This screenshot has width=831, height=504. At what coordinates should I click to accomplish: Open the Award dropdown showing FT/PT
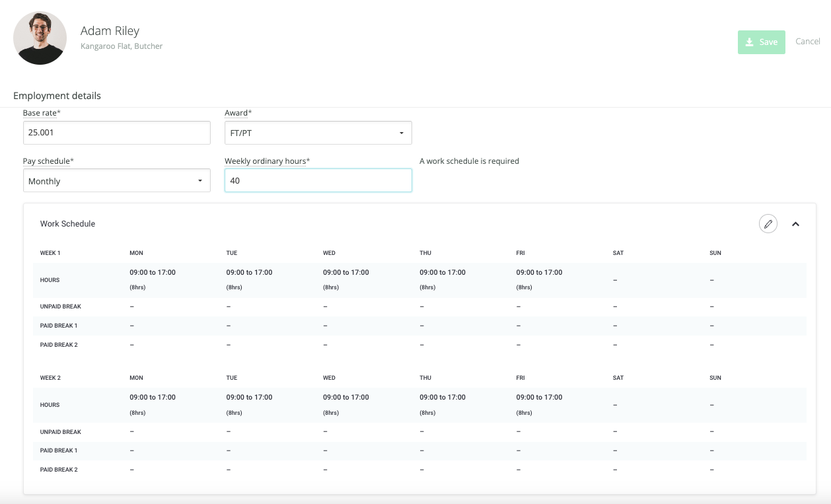point(318,133)
